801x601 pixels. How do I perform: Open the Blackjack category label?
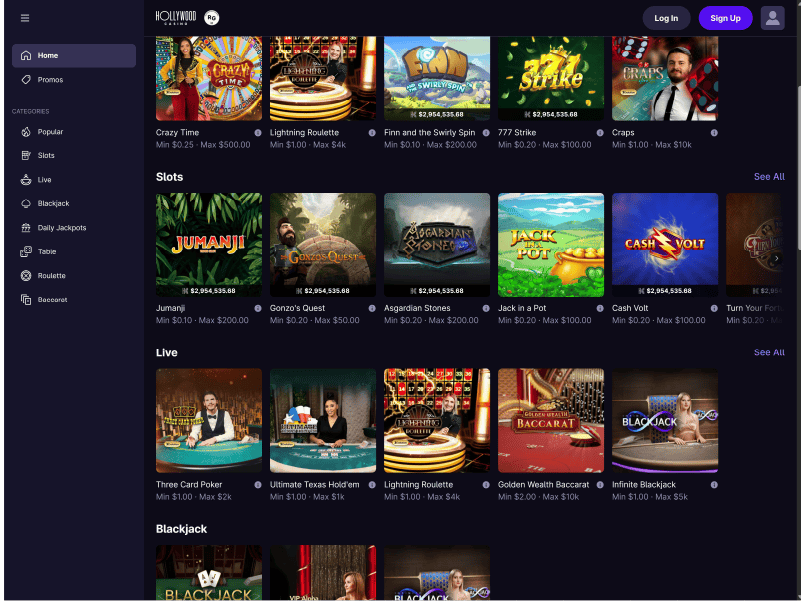click(54, 203)
